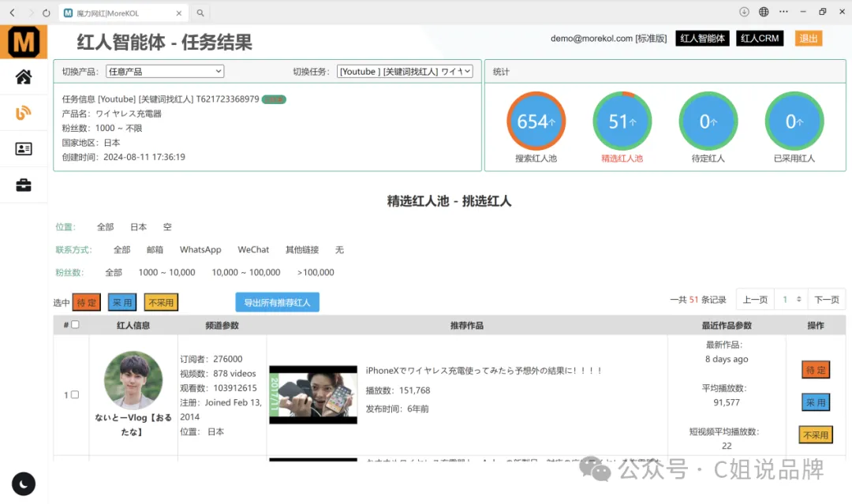Click the green status badge beside task ID

(274, 99)
